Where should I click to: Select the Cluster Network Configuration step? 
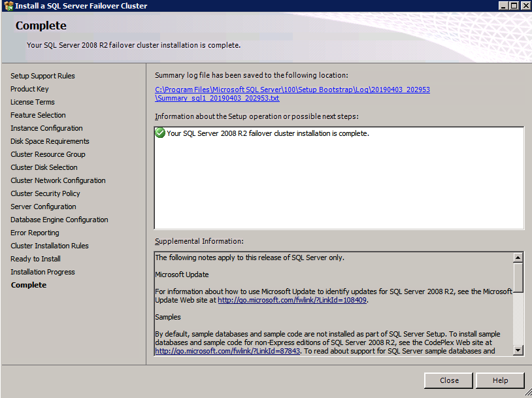coord(58,180)
